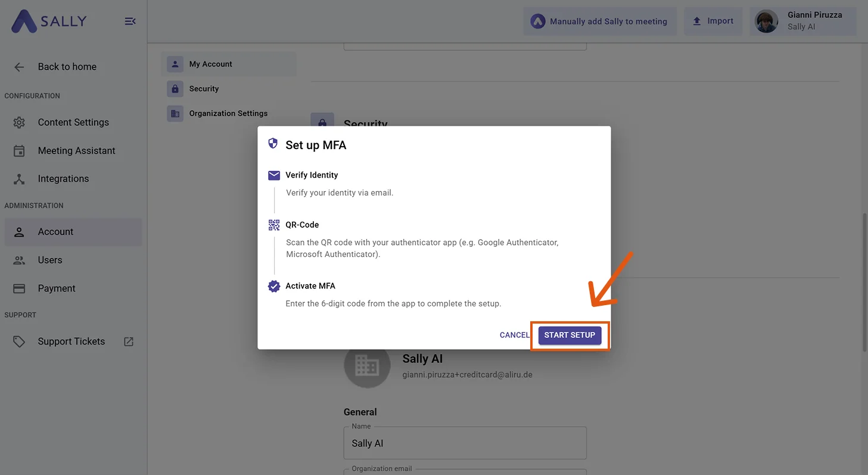The width and height of the screenshot is (868, 475).
Task: Click the Users group icon
Action: point(19,260)
